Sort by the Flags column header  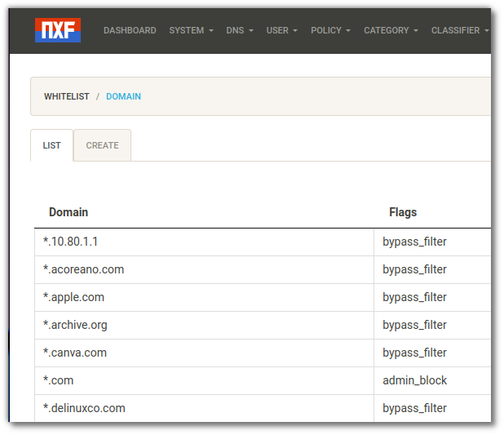click(403, 212)
